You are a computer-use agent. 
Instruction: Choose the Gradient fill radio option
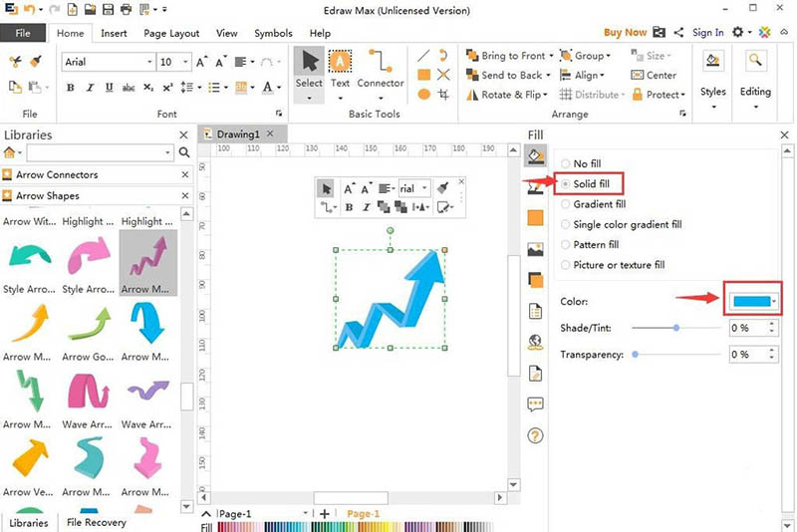[567, 204]
